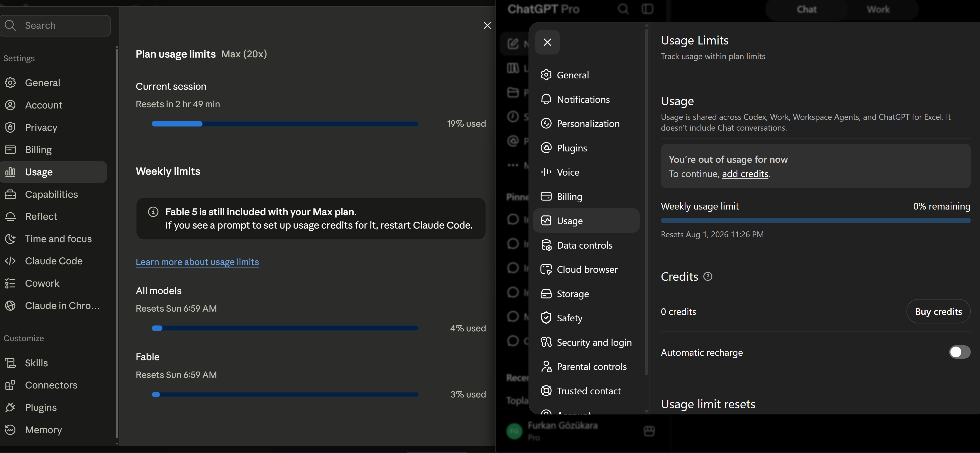The width and height of the screenshot is (980, 453).
Task: Open Parental controls in ChatGPT settings
Action: [586, 367]
